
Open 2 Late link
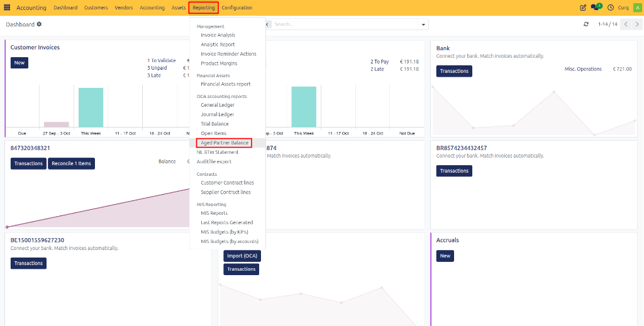(x=377, y=69)
